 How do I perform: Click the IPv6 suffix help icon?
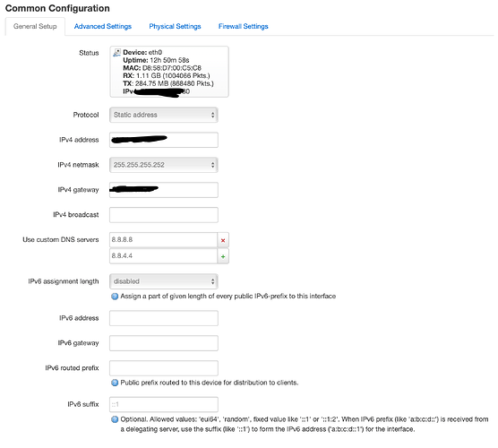[115, 419]
